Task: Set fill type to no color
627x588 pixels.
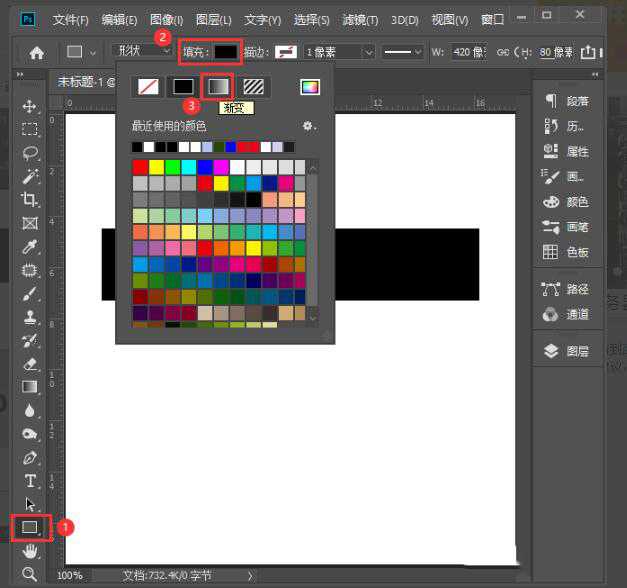Action: click(147, 87)
